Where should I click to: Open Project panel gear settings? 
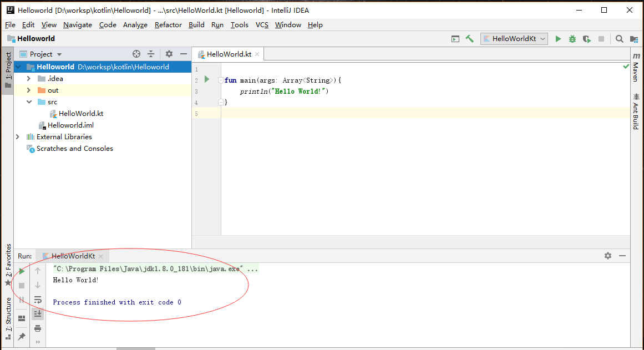169,54
